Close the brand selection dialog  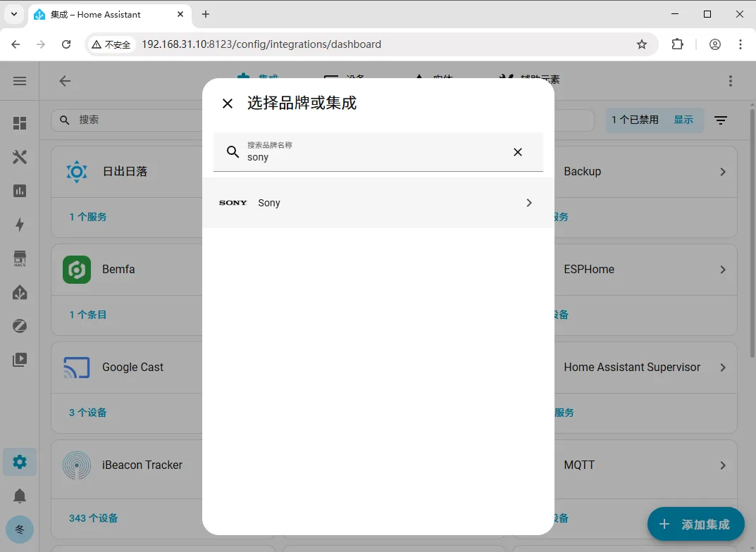tap(228, 103)
